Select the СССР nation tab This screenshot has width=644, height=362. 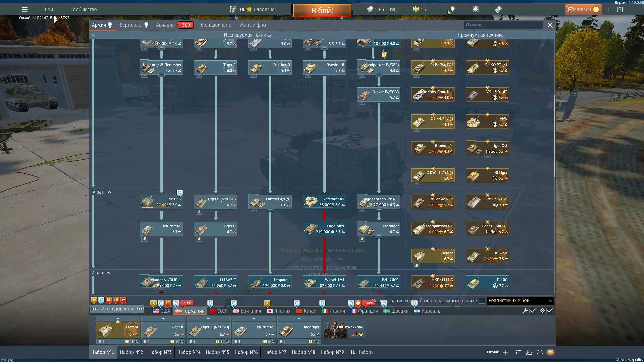[x=218, y=311]
